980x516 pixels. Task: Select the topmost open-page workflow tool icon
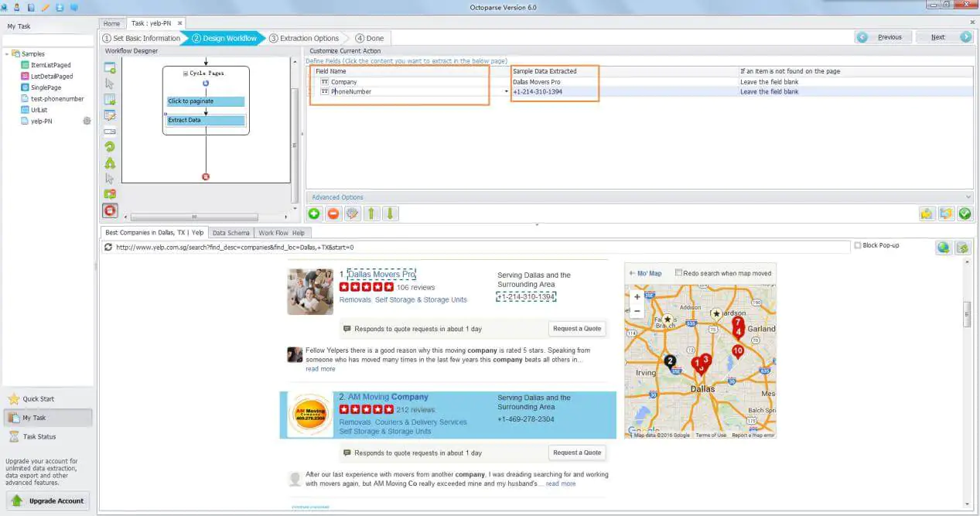(x=110, y=67)
